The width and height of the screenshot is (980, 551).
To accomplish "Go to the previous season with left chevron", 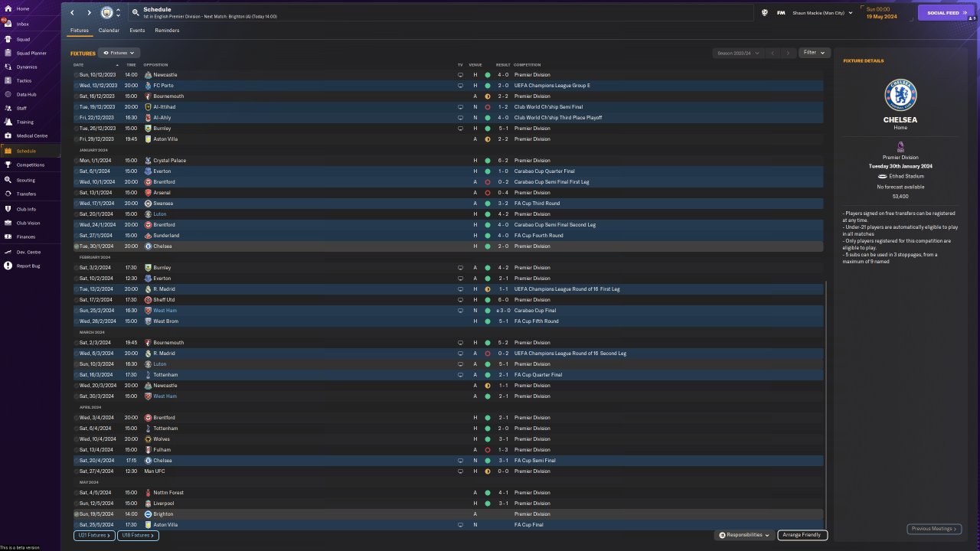I will tap(773, 53).
